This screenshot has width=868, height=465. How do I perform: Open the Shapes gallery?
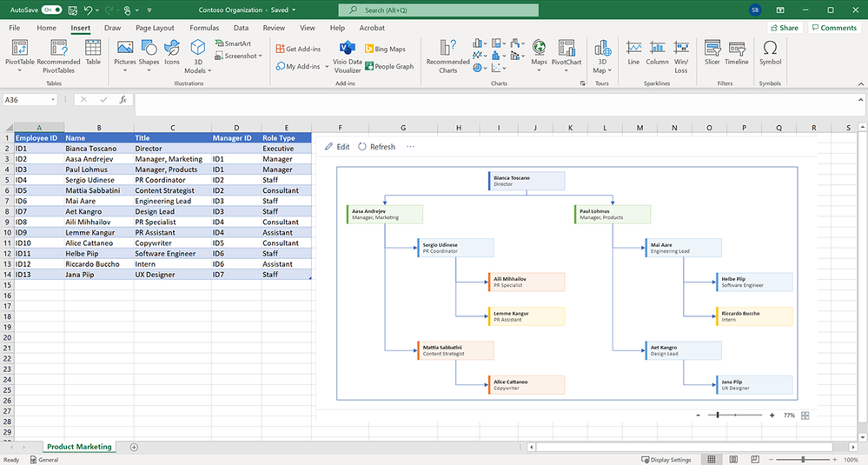point(149,56)
